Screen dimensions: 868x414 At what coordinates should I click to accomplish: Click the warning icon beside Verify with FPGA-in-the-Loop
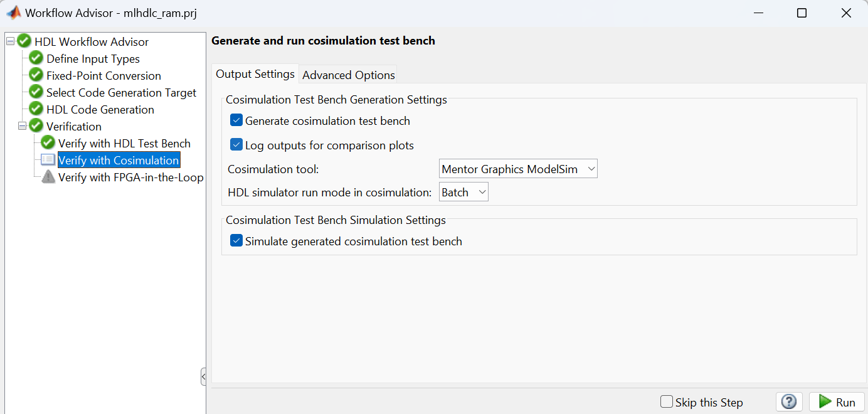(48, 178)
